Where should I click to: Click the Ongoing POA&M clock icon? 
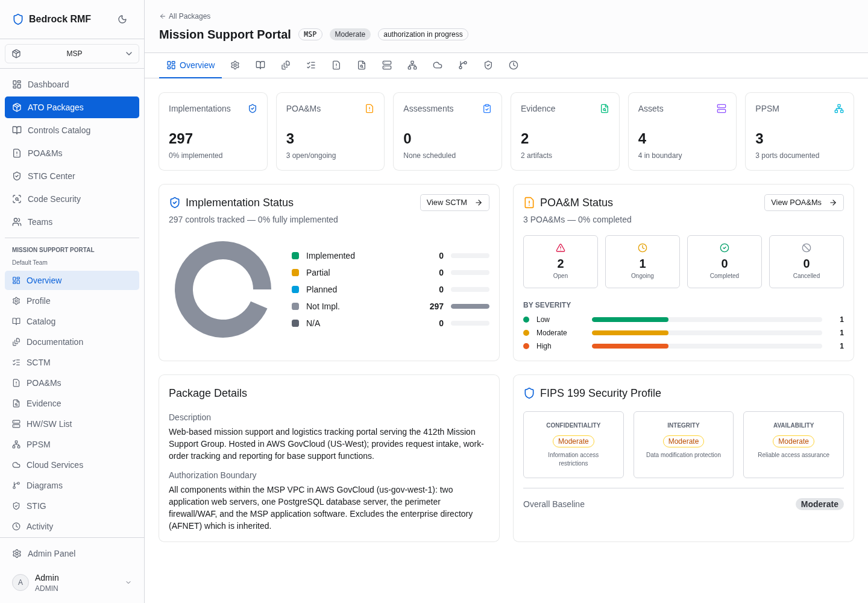643,248
